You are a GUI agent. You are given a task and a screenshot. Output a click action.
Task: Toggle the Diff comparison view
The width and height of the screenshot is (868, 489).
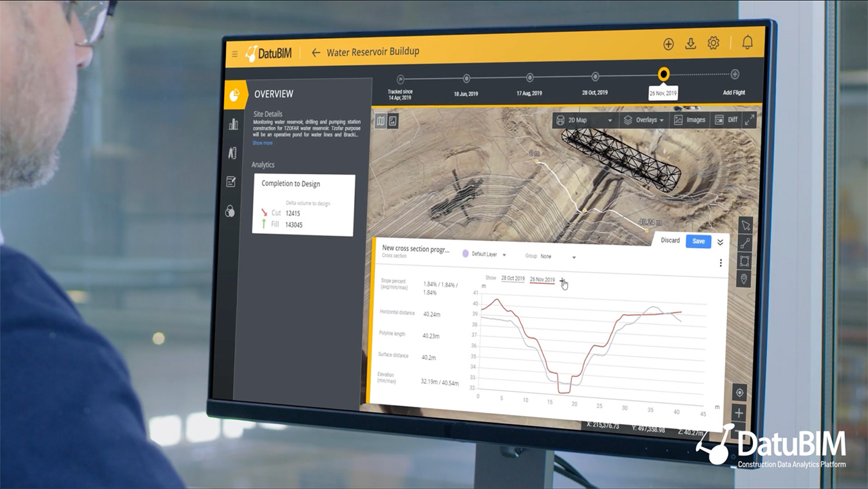(726, 120)
